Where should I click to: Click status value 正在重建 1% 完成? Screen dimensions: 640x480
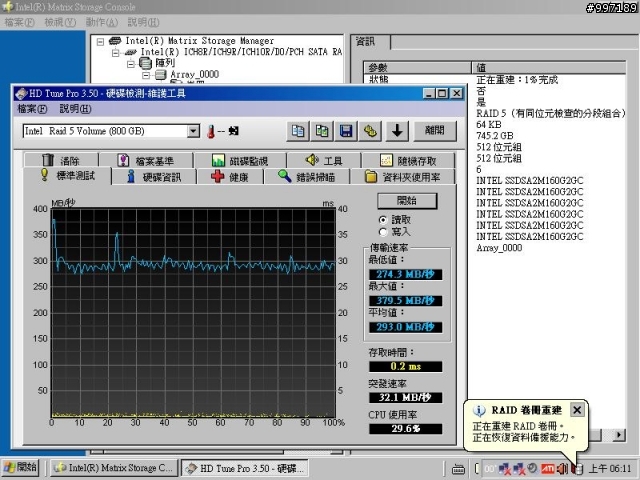pyautogui.click(x=517, y=80)
